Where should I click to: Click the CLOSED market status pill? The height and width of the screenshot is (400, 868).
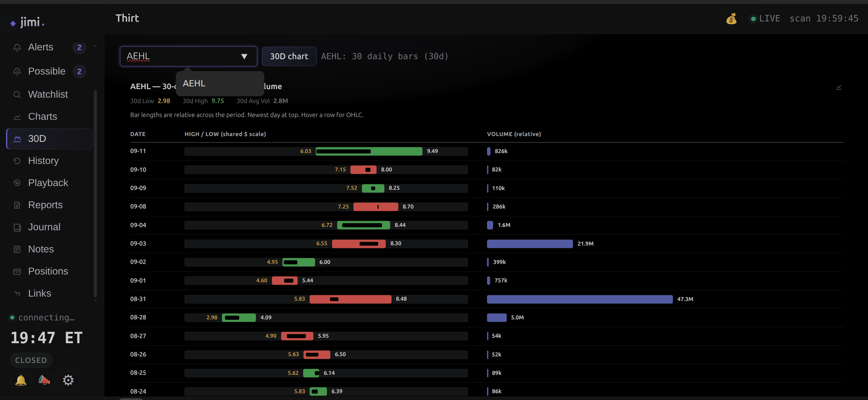pos(31,360)
